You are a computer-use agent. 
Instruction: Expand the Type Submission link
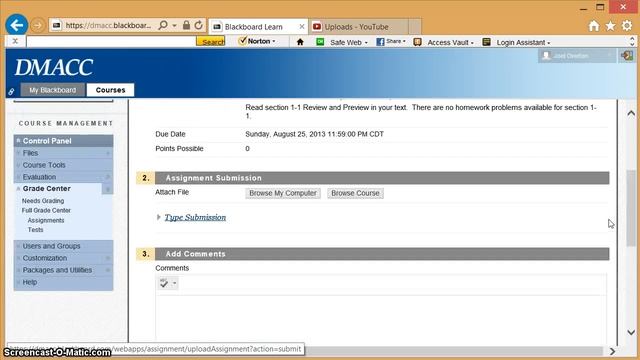pos(195,217)
